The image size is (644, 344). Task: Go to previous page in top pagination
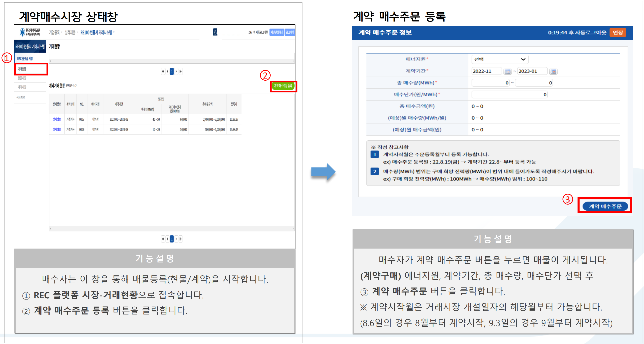(x=167, y=72)
